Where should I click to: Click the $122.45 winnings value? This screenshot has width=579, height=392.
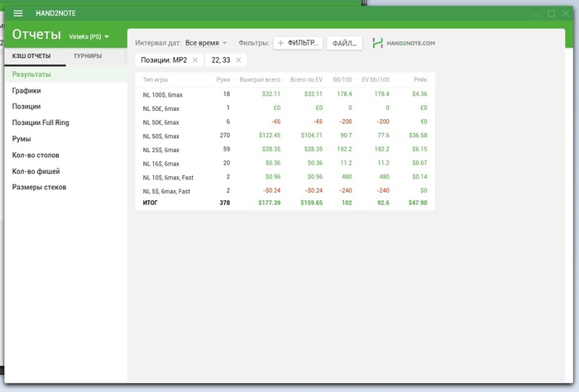270,135
